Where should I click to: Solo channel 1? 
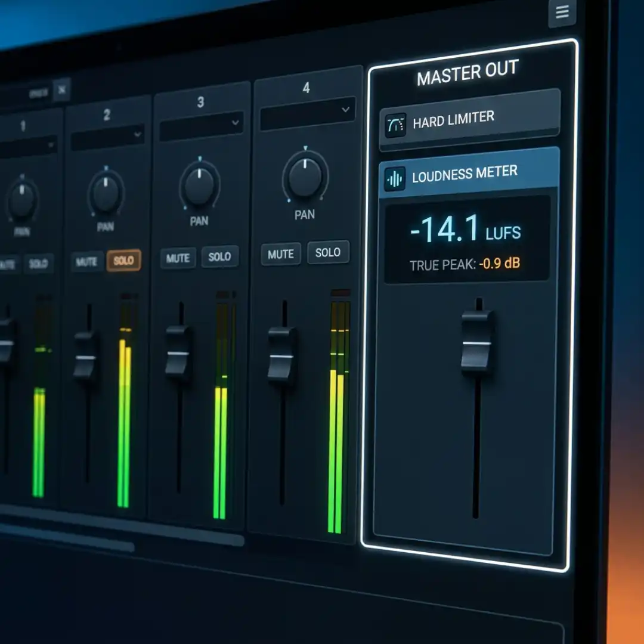pyautogui.click(x=38, y=264)
